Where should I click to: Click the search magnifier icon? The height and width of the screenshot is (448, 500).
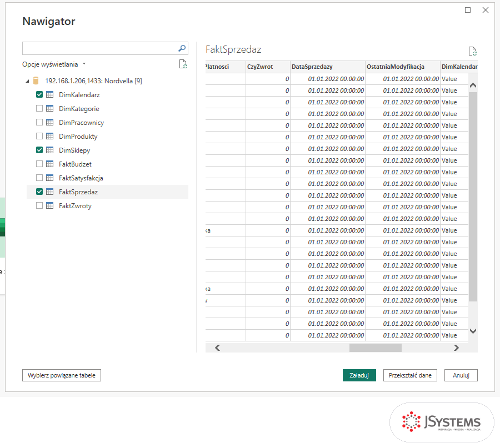(x=182, y=48)
